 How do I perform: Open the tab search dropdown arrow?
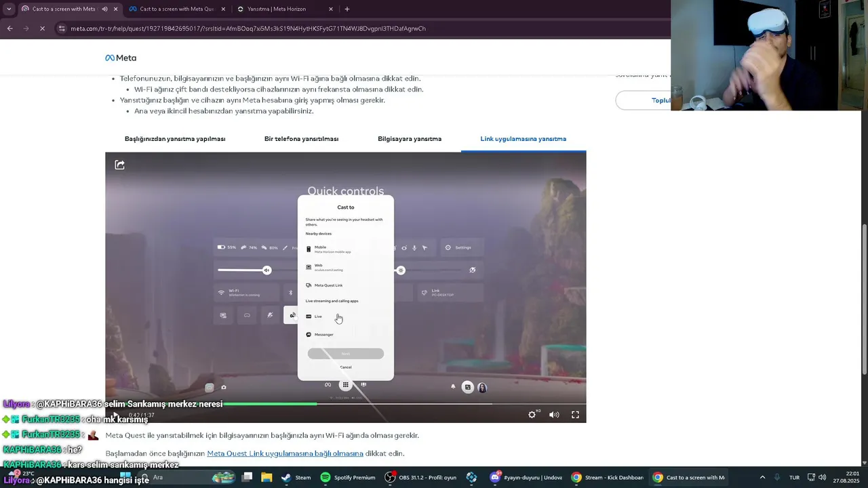[9, 9]
